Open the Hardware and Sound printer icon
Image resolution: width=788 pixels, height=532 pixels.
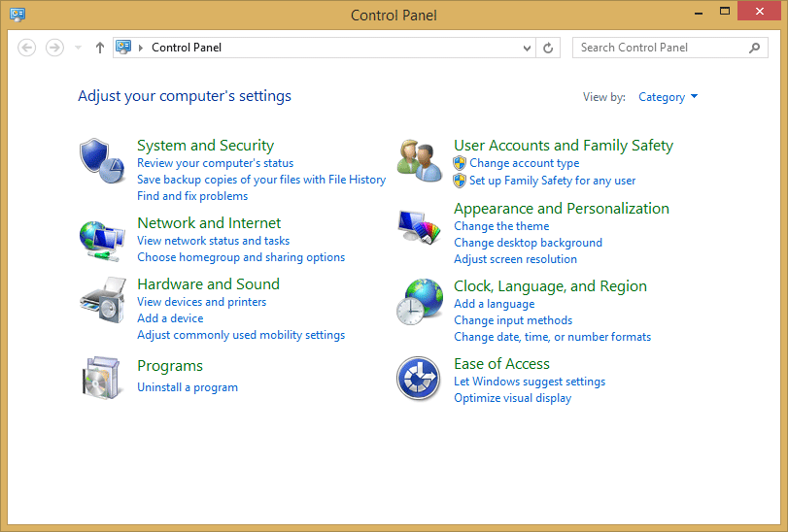click(103, 300)
